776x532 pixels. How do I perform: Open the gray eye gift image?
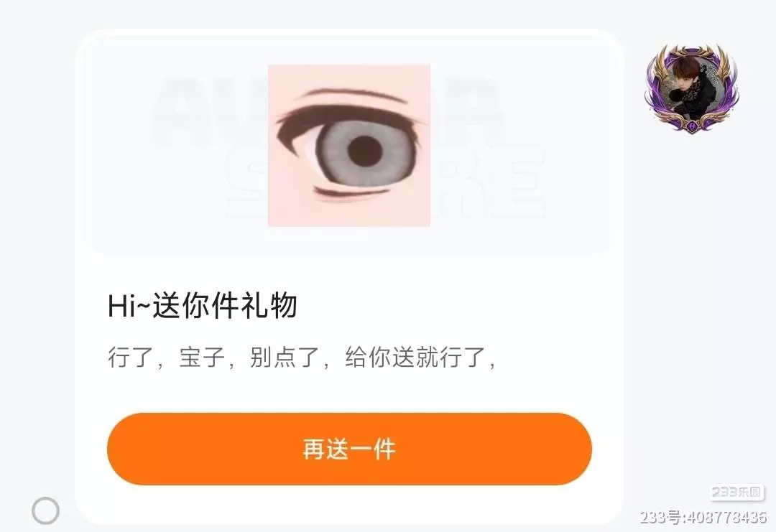click(349, 145)
